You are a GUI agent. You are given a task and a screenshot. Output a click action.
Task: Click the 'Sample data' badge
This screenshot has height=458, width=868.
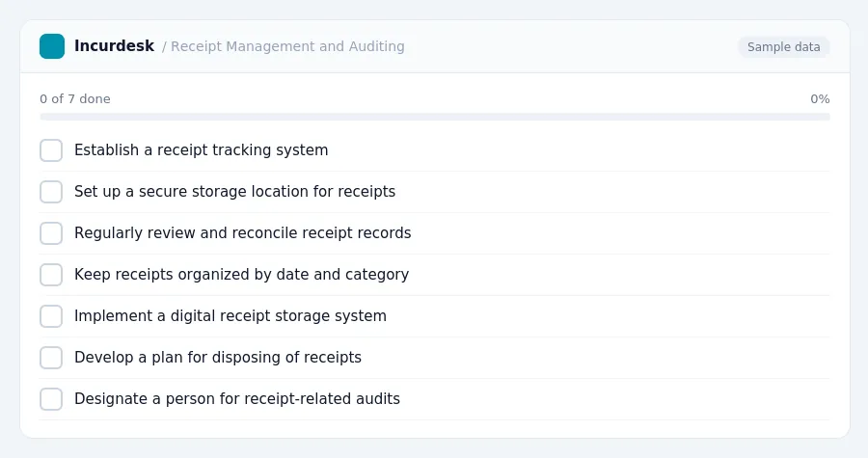coord(783,47)
